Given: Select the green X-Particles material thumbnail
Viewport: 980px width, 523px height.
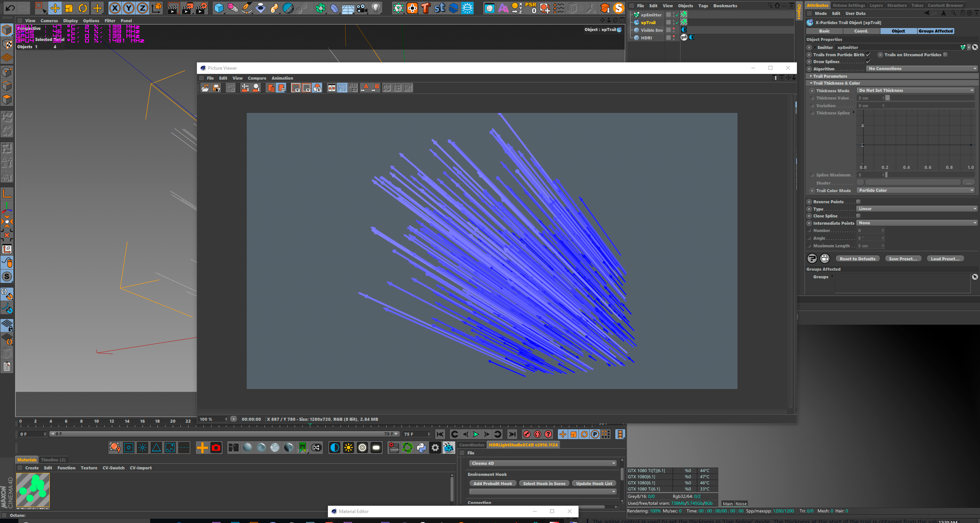Looking at the screenshot, I should [33, 490].
